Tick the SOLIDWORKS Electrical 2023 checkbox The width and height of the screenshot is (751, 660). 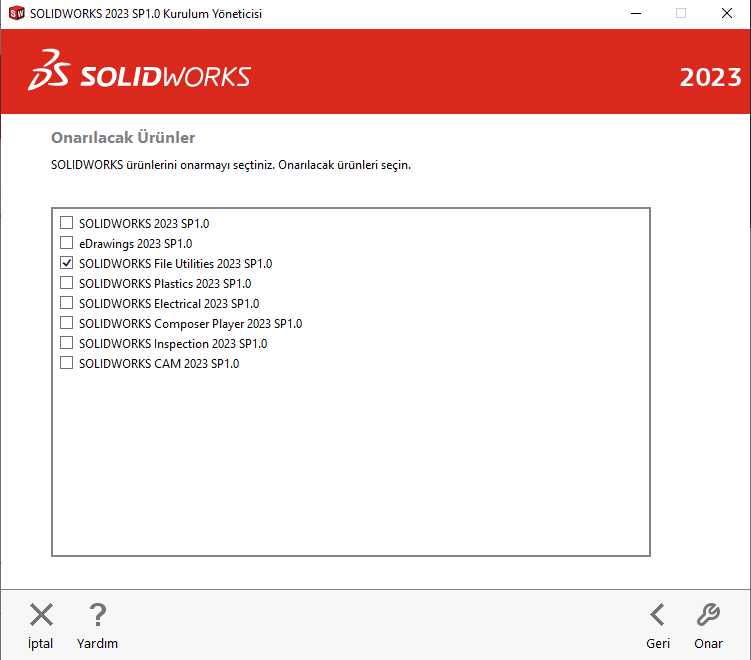(x=67, y=303)
